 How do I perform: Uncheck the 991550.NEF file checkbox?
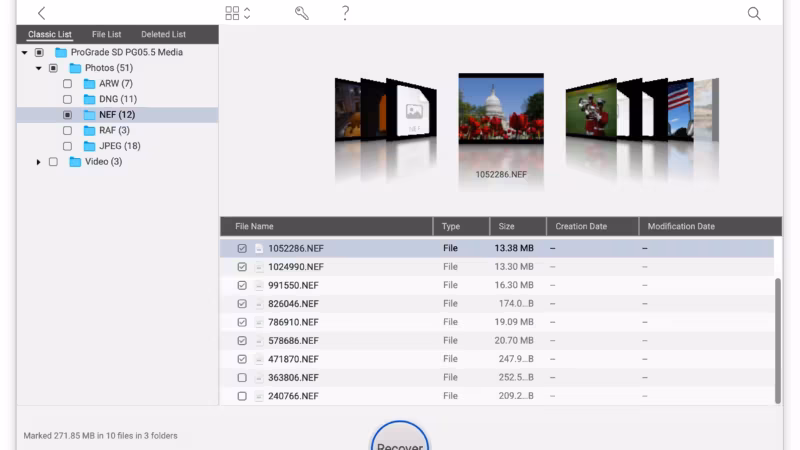coord(242,285)
